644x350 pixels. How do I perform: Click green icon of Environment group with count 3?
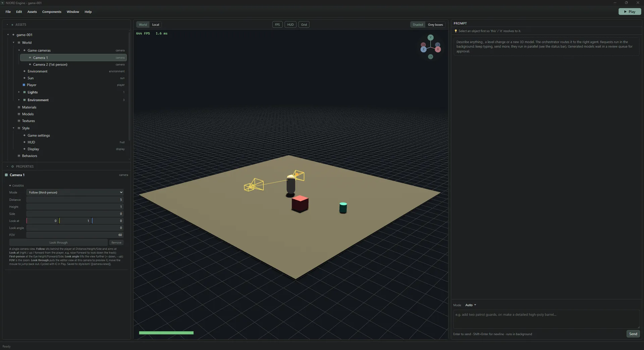point(24,100)
